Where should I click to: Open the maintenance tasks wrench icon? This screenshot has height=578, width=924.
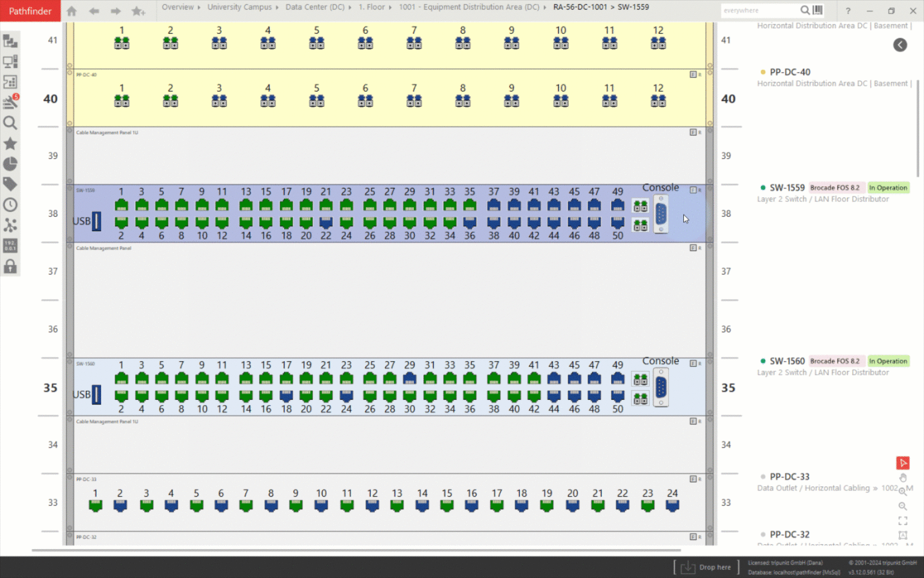pyautogui.click(x=10, y=102)
